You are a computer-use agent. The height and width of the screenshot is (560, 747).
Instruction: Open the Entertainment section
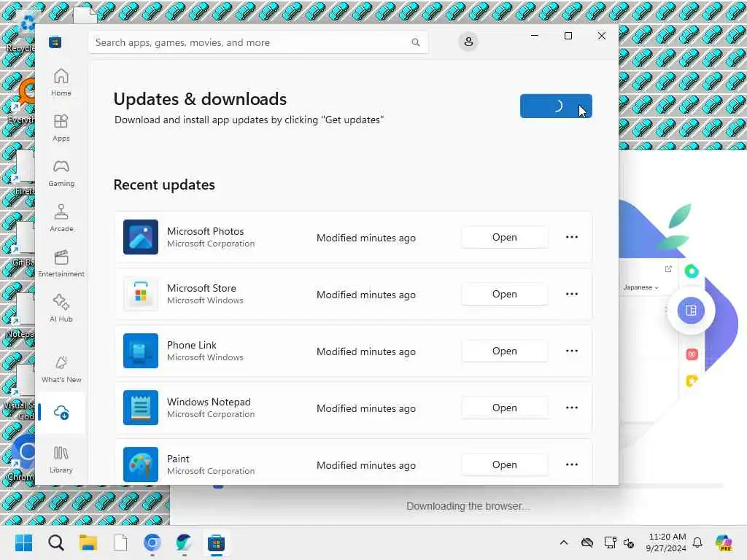[61, 264]
